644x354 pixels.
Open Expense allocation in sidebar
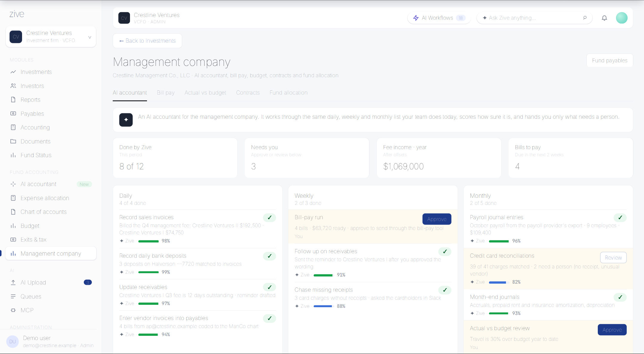pos(51,198)
